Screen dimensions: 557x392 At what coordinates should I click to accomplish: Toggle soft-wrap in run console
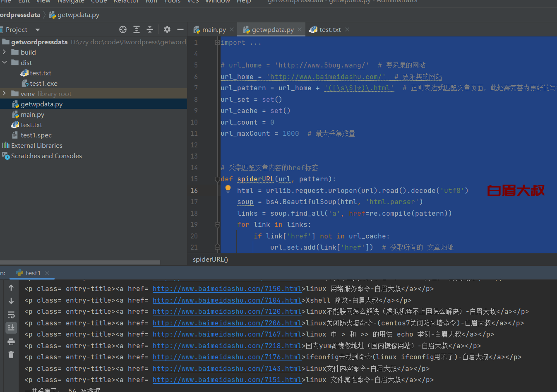coord(11,315)
